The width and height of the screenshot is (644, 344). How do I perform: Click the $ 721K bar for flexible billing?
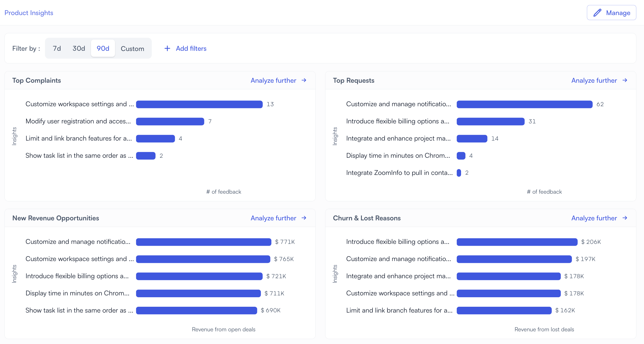199,276
